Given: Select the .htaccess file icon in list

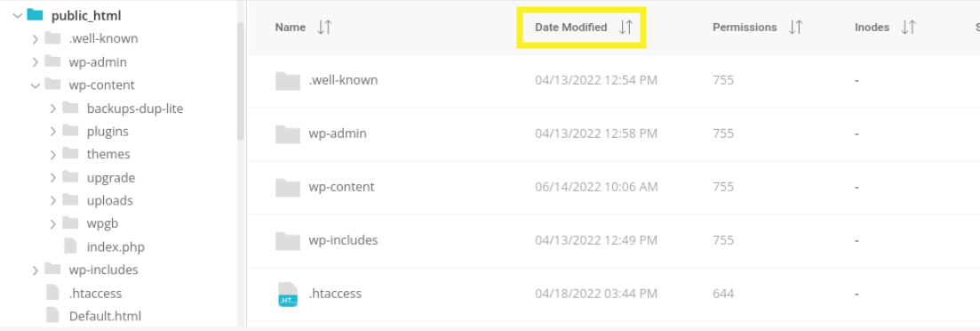Looking at the screenshot, I should [x=288, y=295].
